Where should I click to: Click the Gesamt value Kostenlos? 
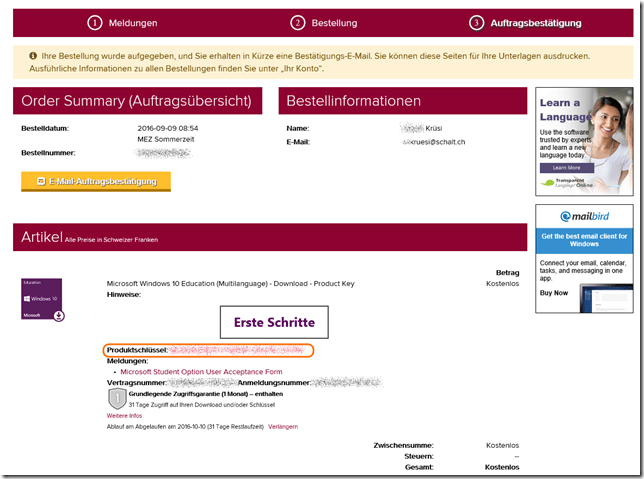pos(502,467)
